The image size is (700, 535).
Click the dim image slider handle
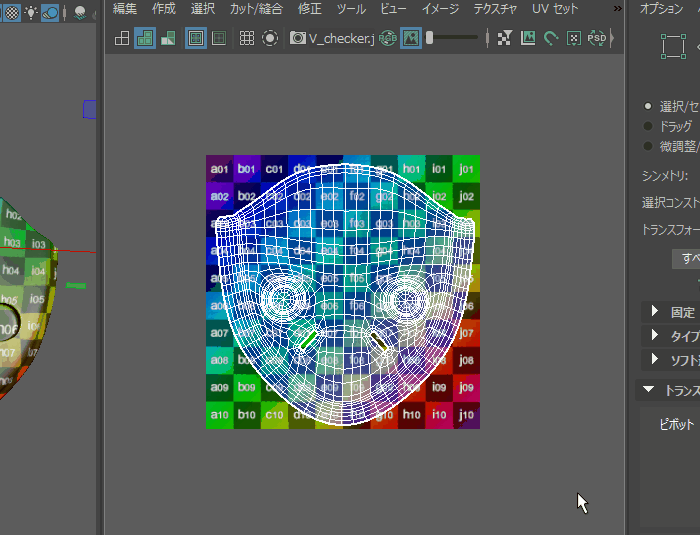click(x=429, y=38)
